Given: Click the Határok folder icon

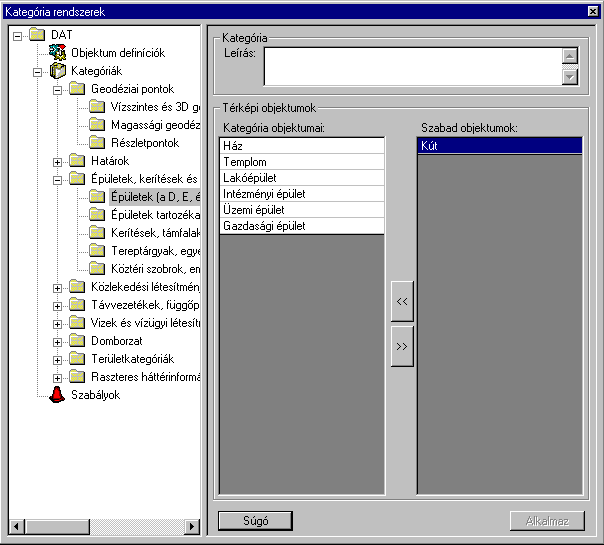Looking at the screenshot, I should (x=77, y=161).
